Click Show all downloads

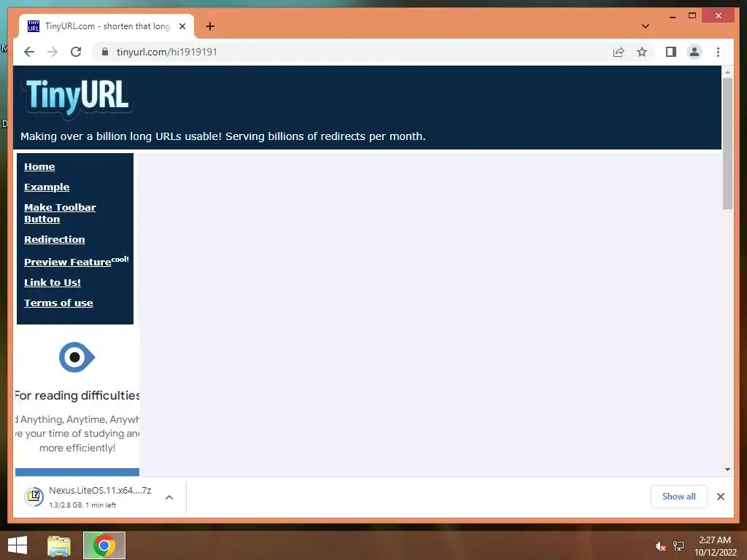(679, 497)
